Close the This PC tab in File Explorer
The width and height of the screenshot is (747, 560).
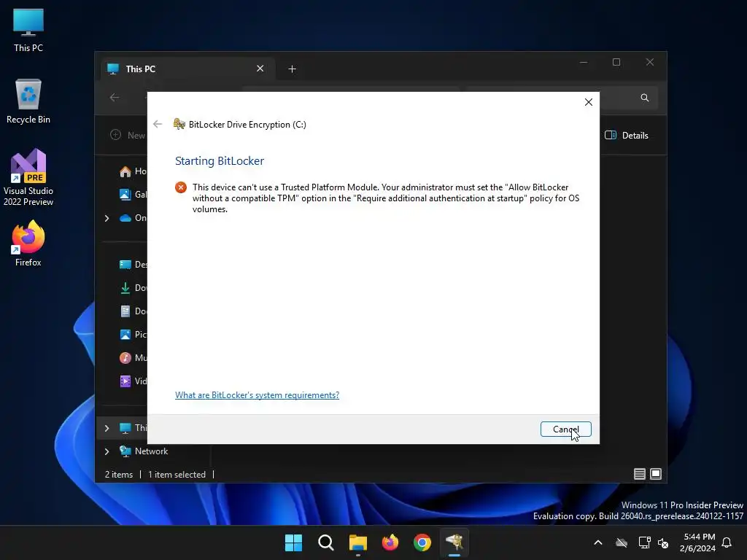pyautogui.click(x=260, y=69)
